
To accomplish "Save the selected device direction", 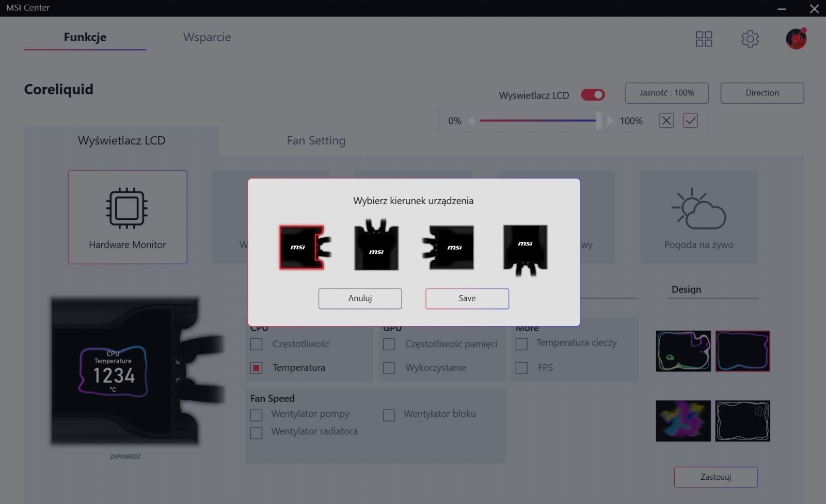I will tap(467, 298).
